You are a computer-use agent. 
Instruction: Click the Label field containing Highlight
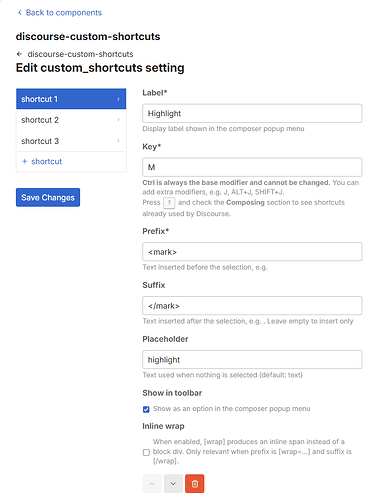click(252, 113)
